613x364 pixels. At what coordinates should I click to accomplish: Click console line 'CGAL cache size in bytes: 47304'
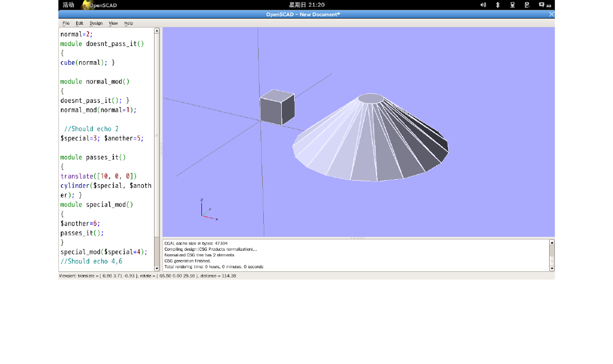[x=196, y=244]
